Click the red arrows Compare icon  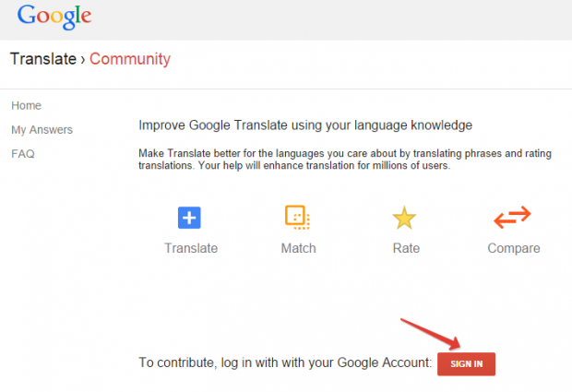click(x=512, y=218)
